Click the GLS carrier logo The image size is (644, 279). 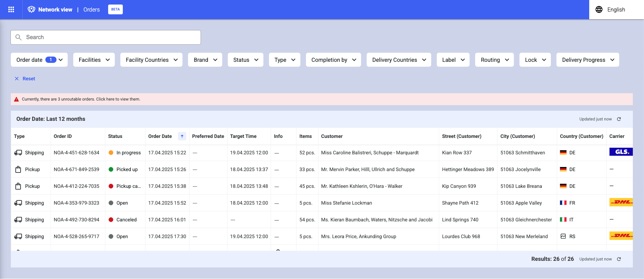[621, 152]
